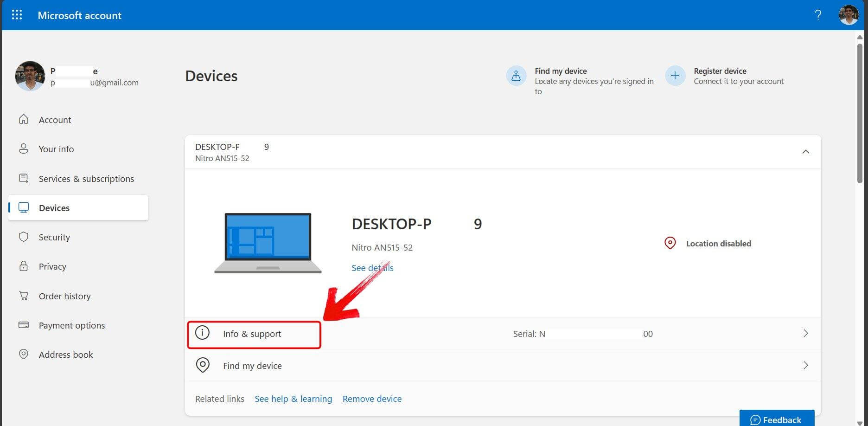868x426 pixels.
Task: Open the See help & learning link
Action: 293,399
